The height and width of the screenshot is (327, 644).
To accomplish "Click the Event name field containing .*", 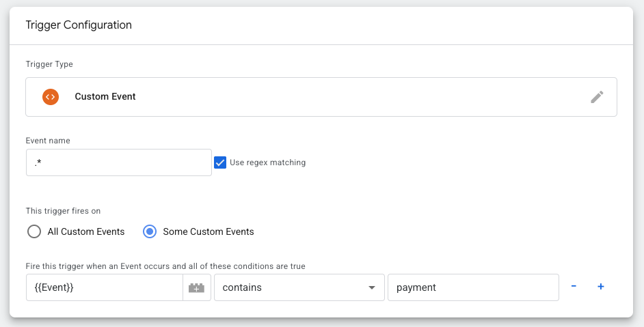I will 118,162.
